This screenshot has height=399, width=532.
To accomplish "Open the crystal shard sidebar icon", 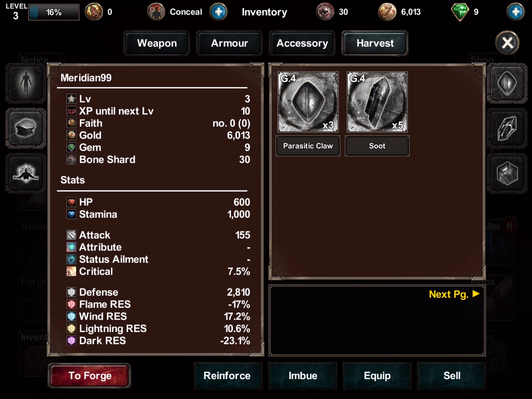I will click(507, 128).
